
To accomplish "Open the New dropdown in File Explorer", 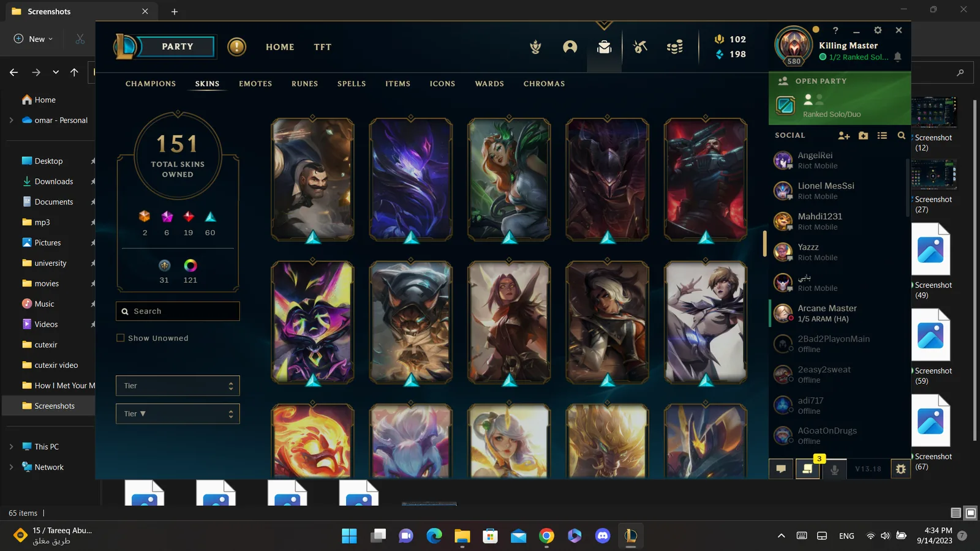I will (34, 39).
